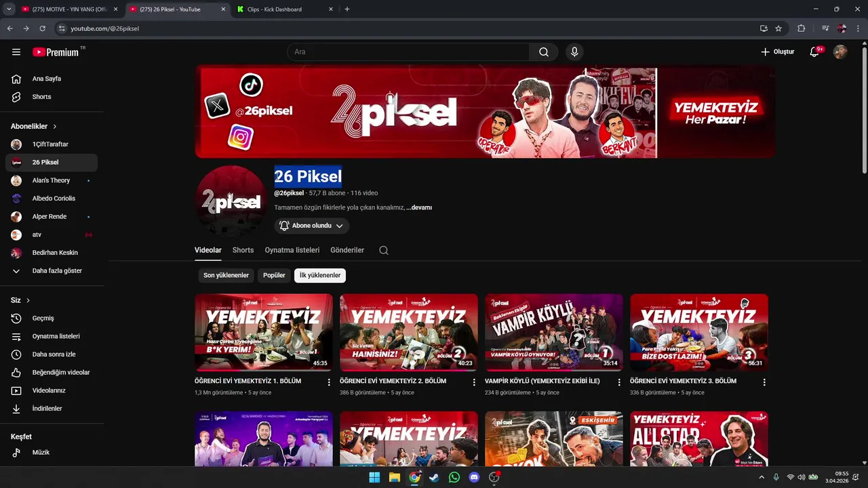Switch to channel Shorts tab
The image size is (868, 488).
pos(243,250)
